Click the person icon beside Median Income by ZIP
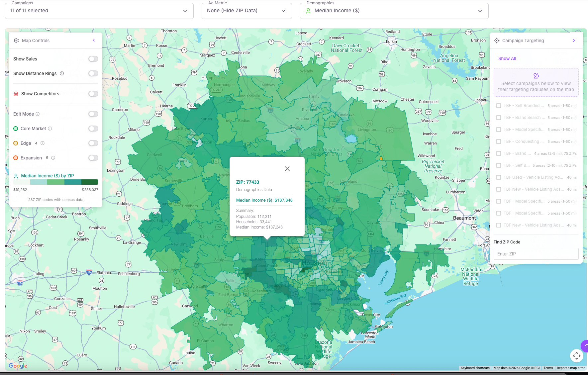 click(16, 176)
